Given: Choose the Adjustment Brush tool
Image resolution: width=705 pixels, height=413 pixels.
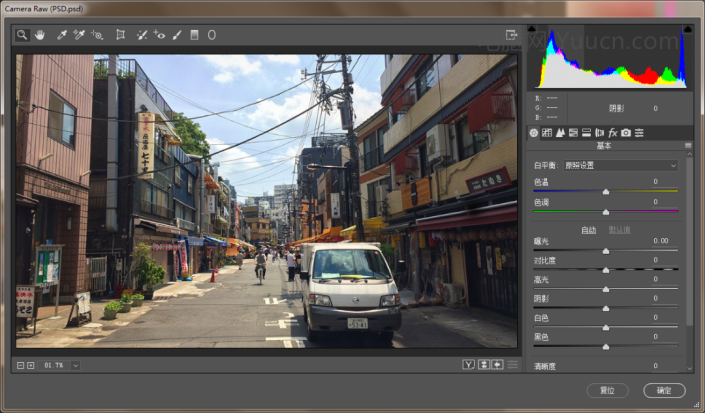Looking at the screenshot, I should tap(177, 35).
